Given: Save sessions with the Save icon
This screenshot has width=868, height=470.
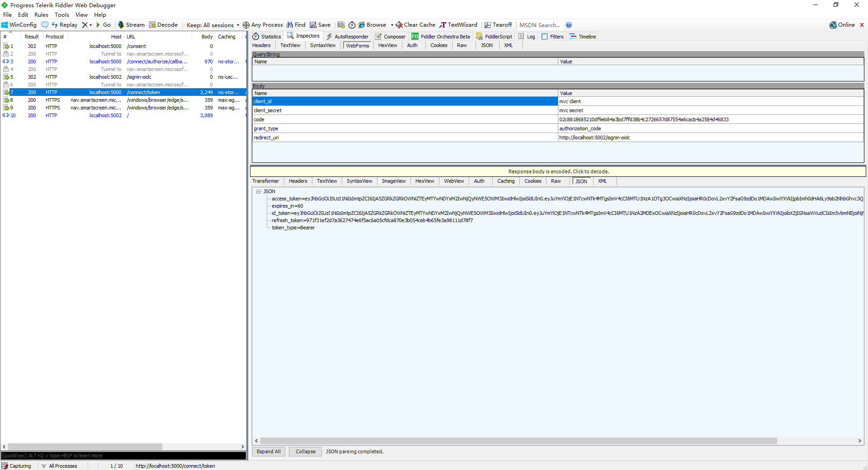Looking at the screenshot, I should [x=320, y=25].
